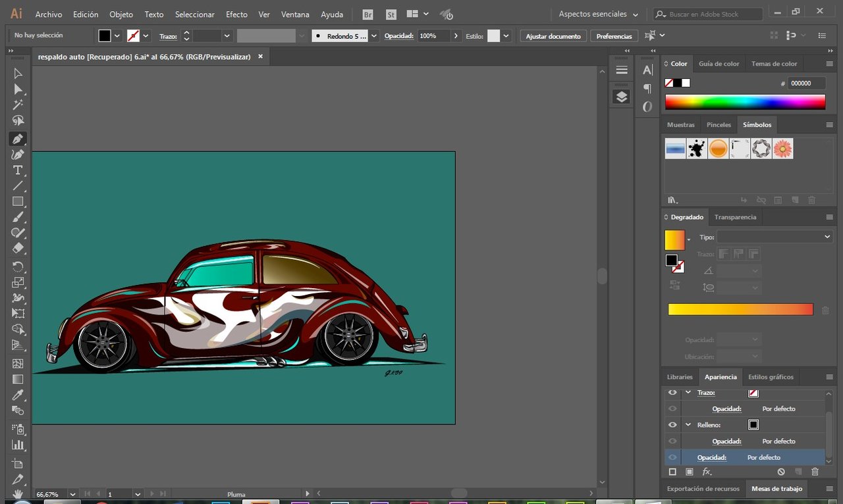The width and height of the screenshot is (843, 504).
Task: Switch to the Transparencia tab
Action: [735, 216]
